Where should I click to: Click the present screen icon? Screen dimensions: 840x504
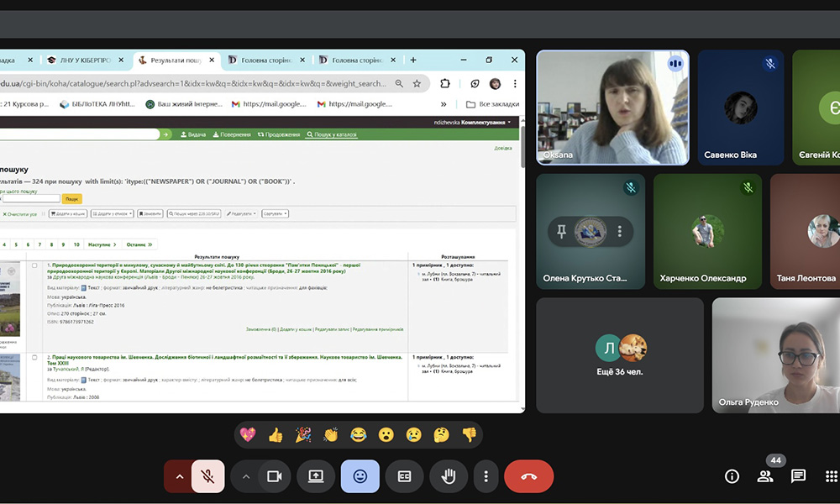[316, 476]
